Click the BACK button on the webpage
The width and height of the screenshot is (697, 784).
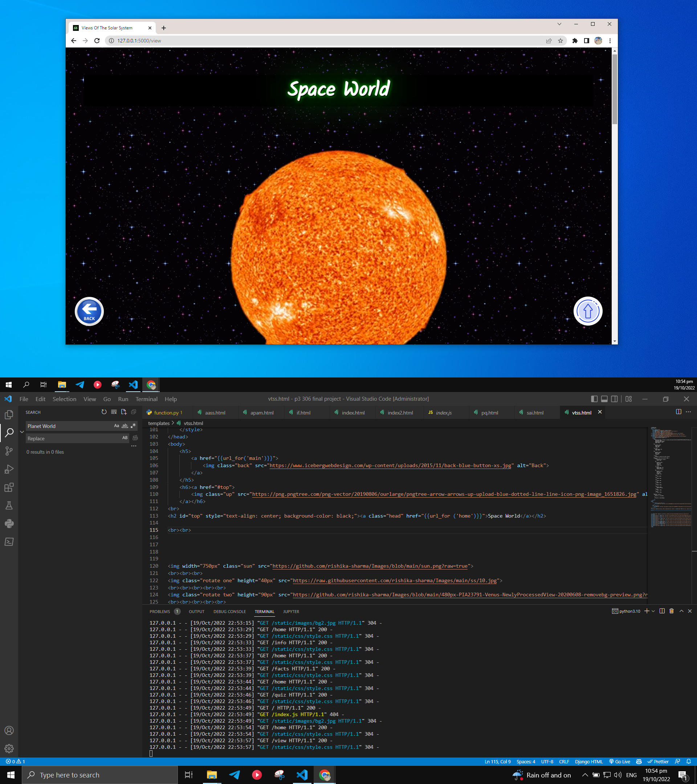(89, 311)
